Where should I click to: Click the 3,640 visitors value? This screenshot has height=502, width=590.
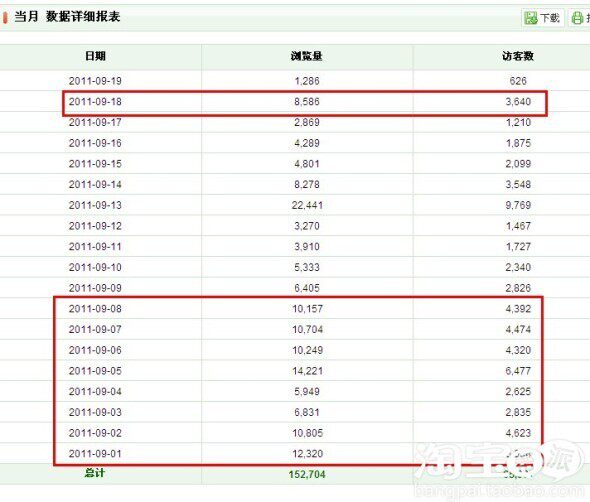[518, 102]
